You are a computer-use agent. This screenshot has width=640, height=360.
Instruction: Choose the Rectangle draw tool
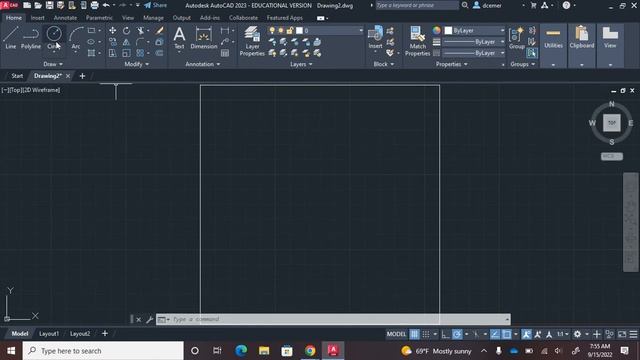pyautogui.click(x=91, y=31)
